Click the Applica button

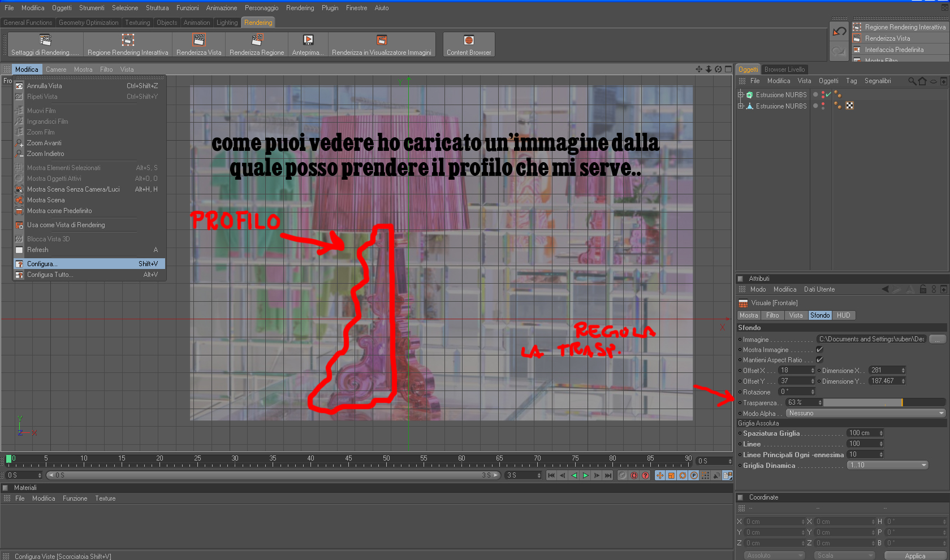point(914,555)
